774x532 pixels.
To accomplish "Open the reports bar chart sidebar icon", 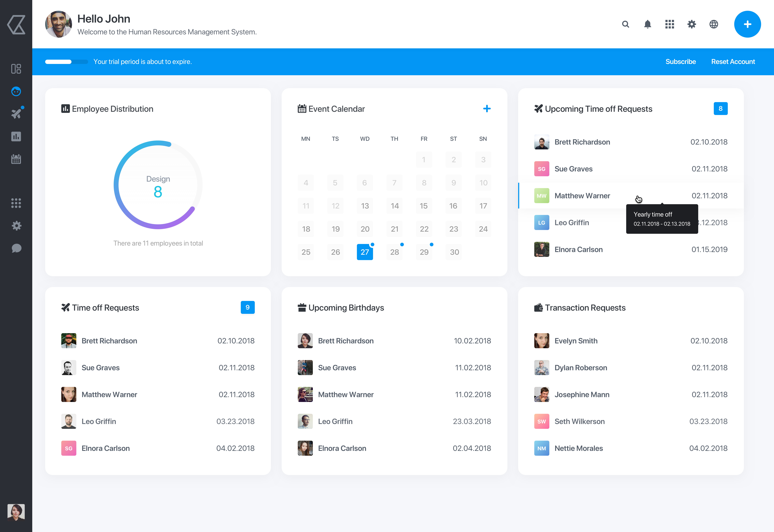I will (16, 136).
